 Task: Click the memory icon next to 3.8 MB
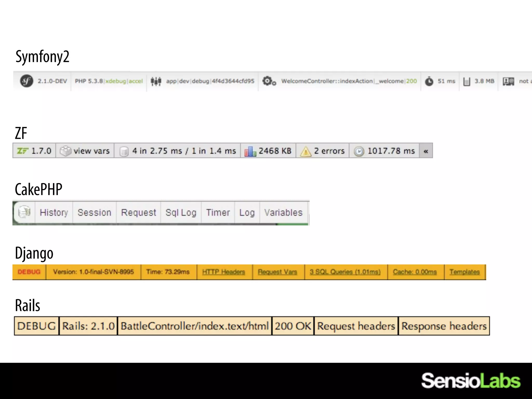[x=467, y=82]
